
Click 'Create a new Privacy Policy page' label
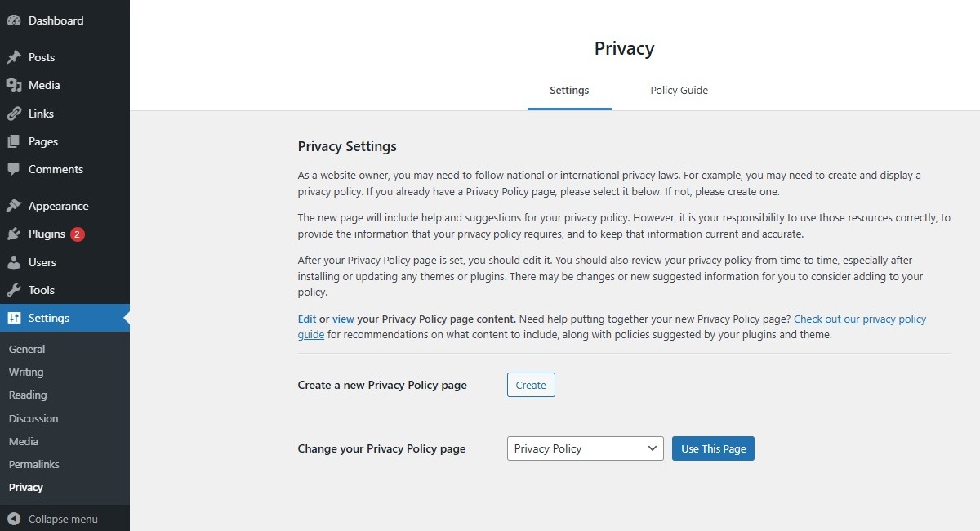(382, 385)
